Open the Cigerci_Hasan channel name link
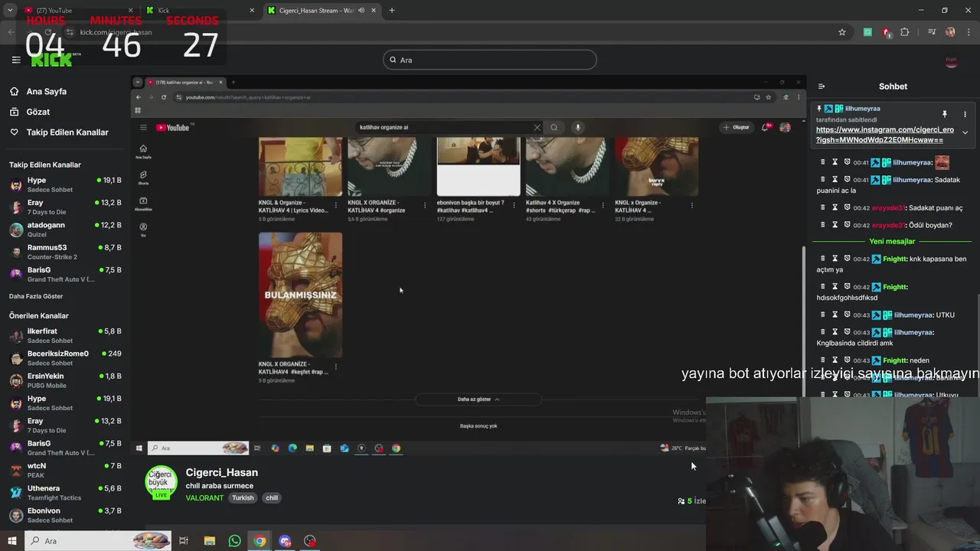The image size is (980, 551). click(x=221, y=472)
